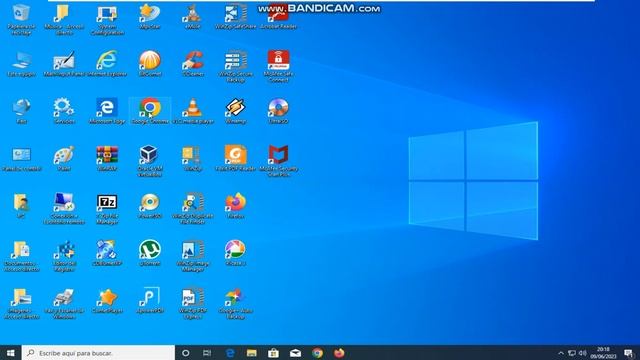The image size is (640, 360).
Task: Select the CCleaner desktop icon
Action: tap(193, 64)
